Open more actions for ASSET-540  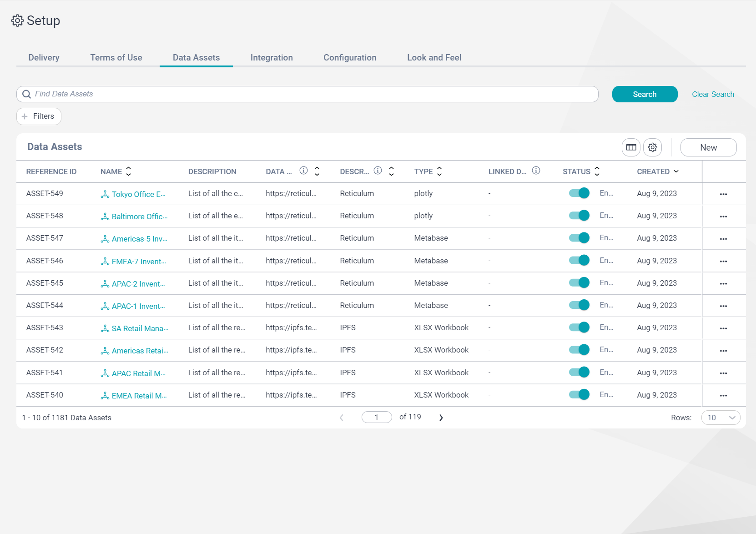pos(723,396)
